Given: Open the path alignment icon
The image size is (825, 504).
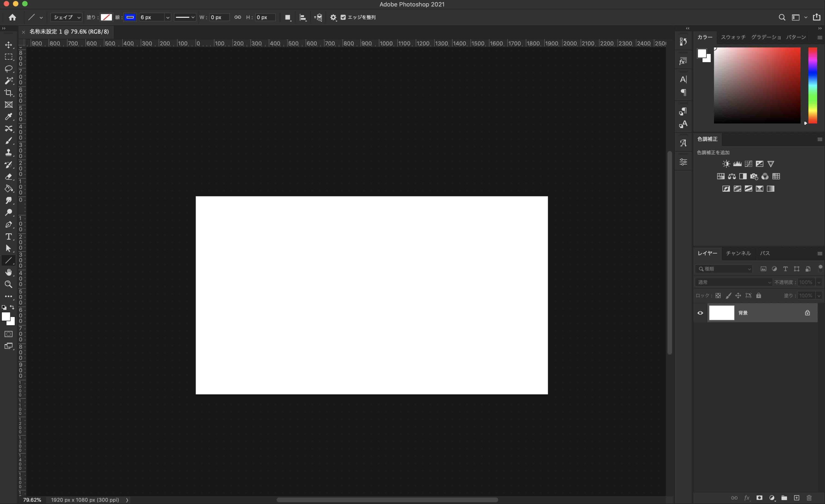Looking at the screenshot, I should (x=303, y=17).
